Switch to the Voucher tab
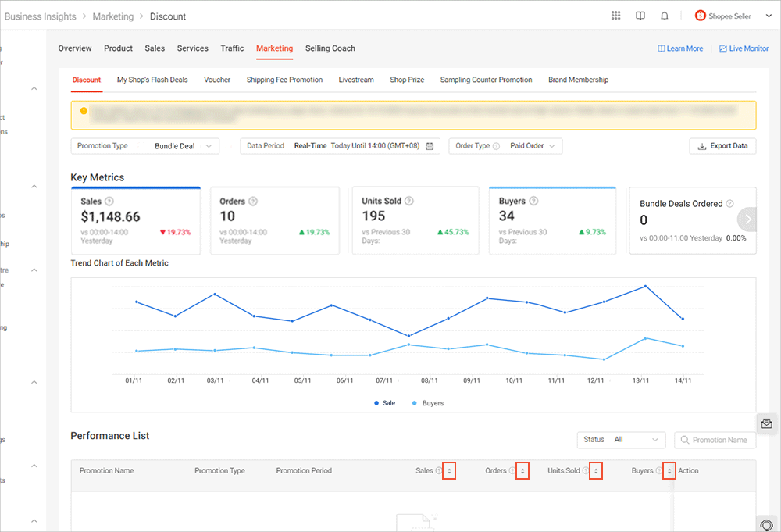 (x=217, y=79)
